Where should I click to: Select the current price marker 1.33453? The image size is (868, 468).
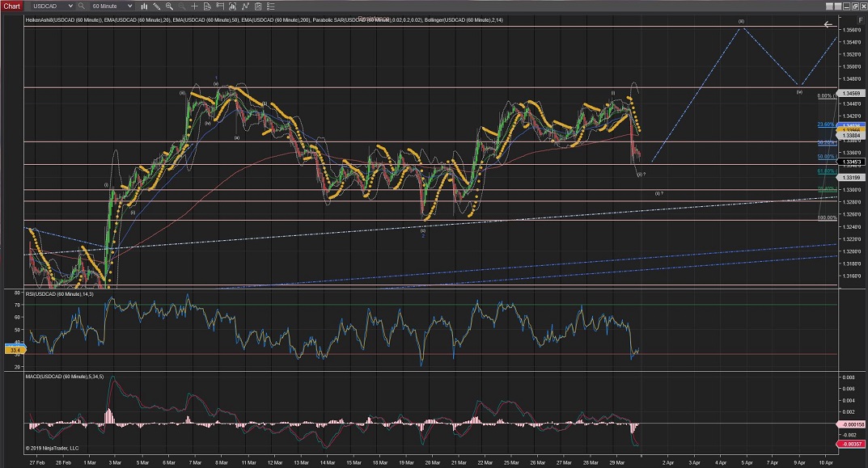(851, 162)
